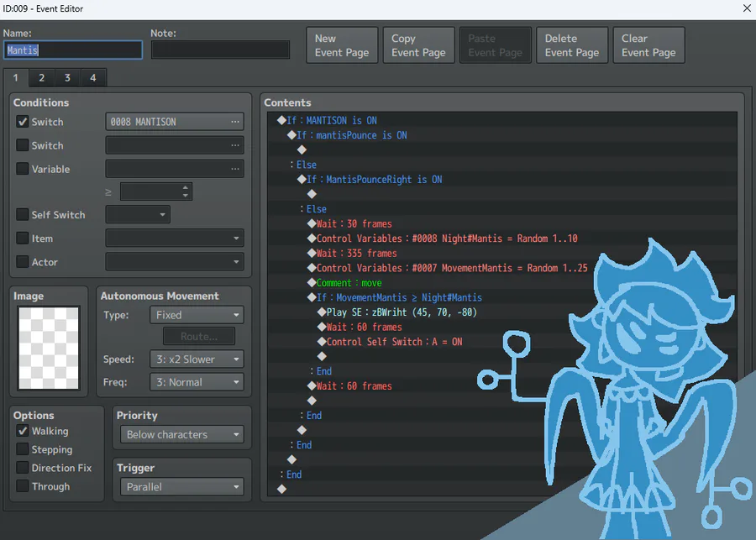Open Freq dropdown showing Normal
This screenshot has width=756, height=540.
click(x=197, y=382)
